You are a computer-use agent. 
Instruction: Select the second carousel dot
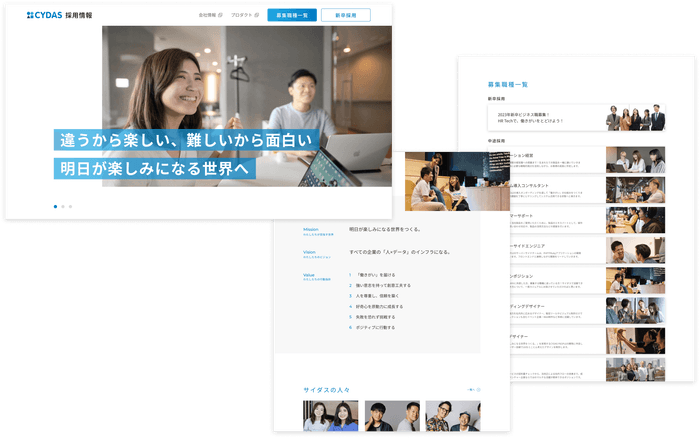pos(63,207)
